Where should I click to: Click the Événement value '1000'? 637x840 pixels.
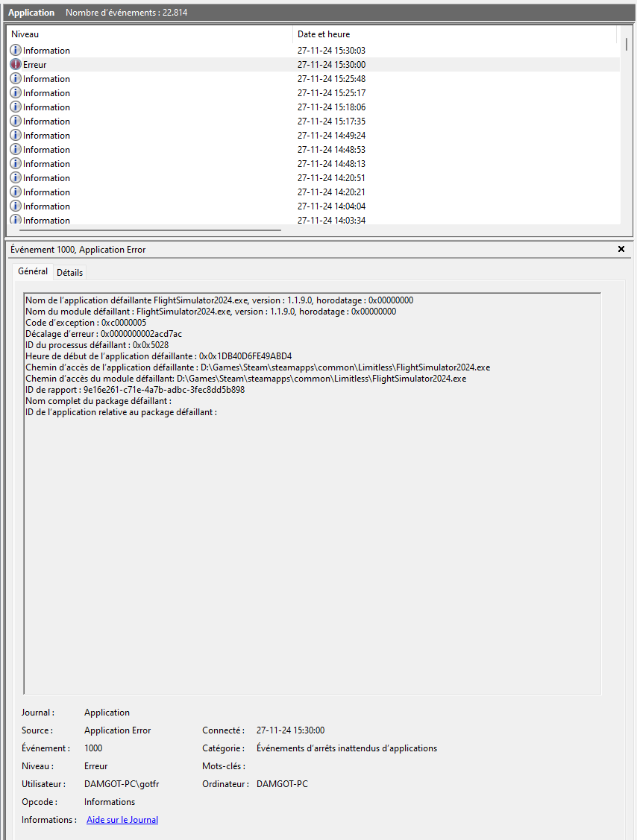pyautogui.click(x=93, y=748)
